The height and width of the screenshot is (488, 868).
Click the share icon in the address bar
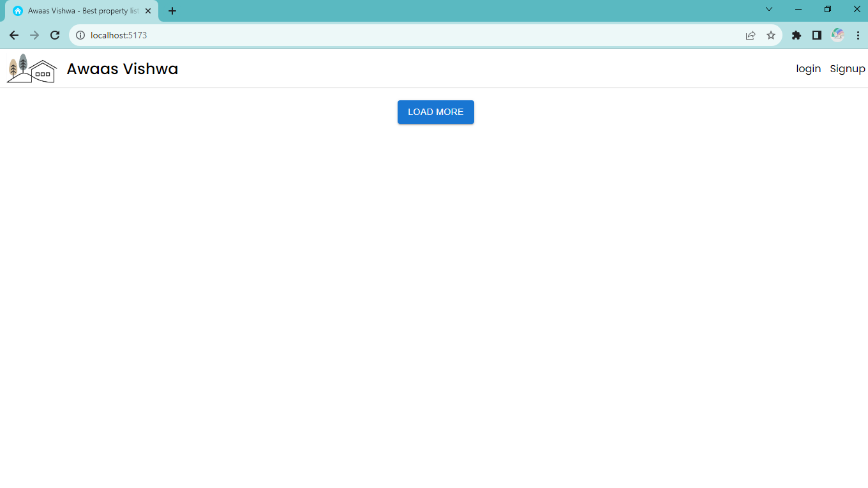click(x=749, y=35)
